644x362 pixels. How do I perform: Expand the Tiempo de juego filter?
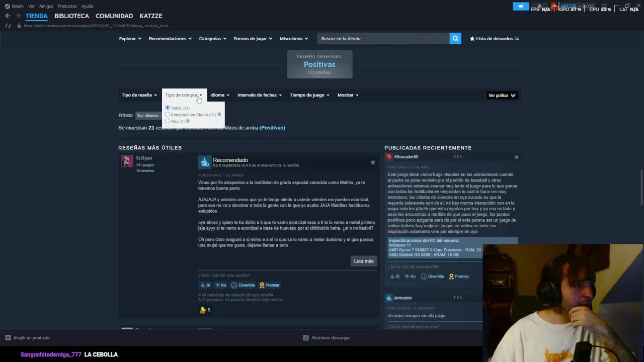(x=309, y=95)
